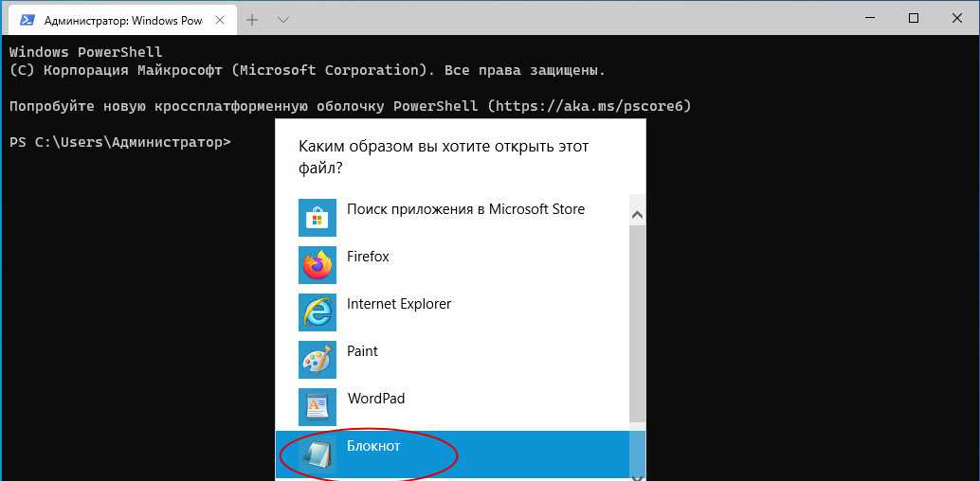Click the app list scrollbar thumb
The image size is (980, 481).
pos(637,322)
